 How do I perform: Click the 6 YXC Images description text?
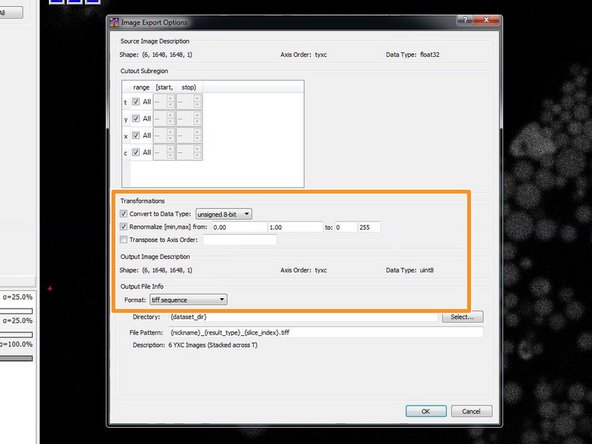(213, 345)
